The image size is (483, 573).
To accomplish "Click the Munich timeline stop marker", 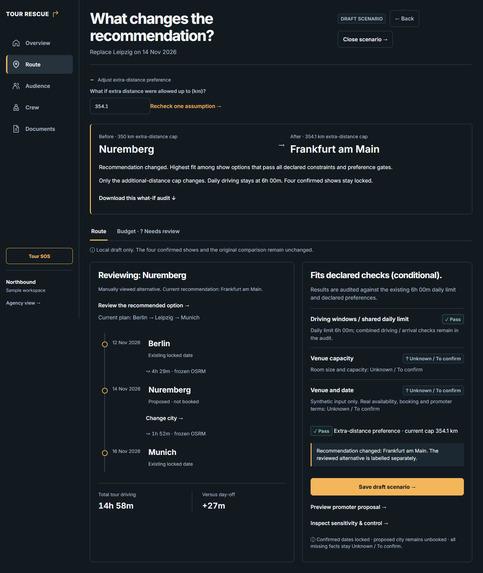I will (104, 453).
